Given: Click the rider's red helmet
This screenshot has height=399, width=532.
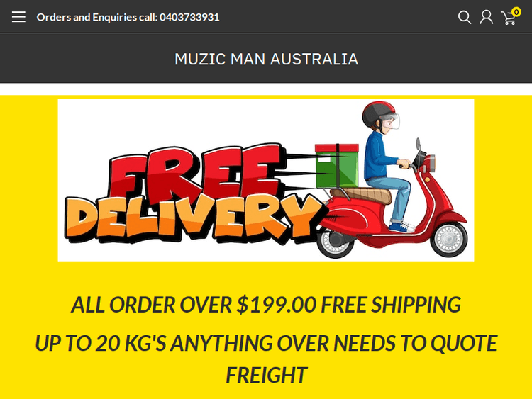Looking at the screenshot, I should tap(378, 113).
